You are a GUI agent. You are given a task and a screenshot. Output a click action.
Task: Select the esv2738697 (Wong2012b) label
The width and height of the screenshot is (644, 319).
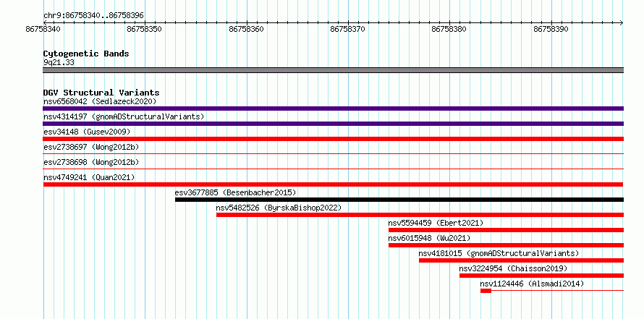[x=91, y=147]
